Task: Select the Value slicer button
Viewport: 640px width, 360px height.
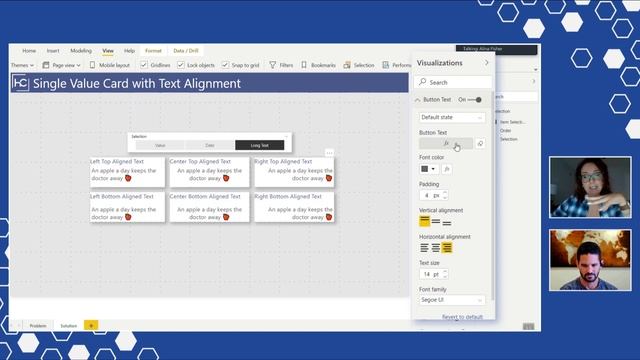Action: [160, 145]
